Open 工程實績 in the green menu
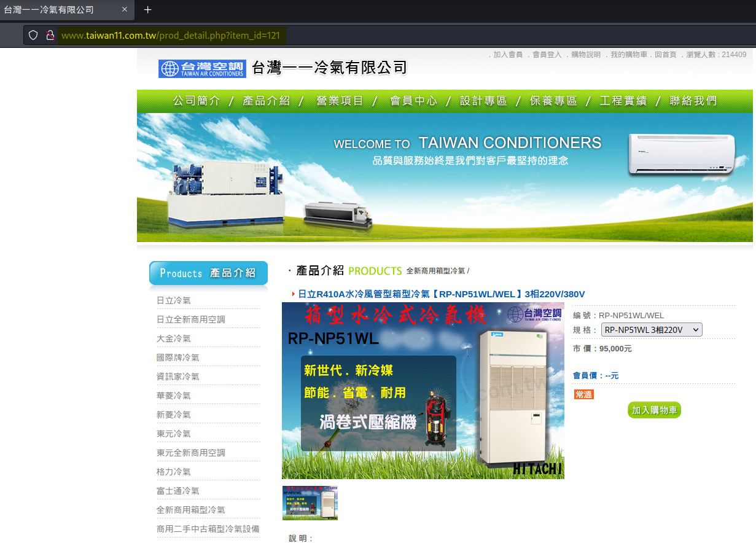 click(x=623, y=101)
